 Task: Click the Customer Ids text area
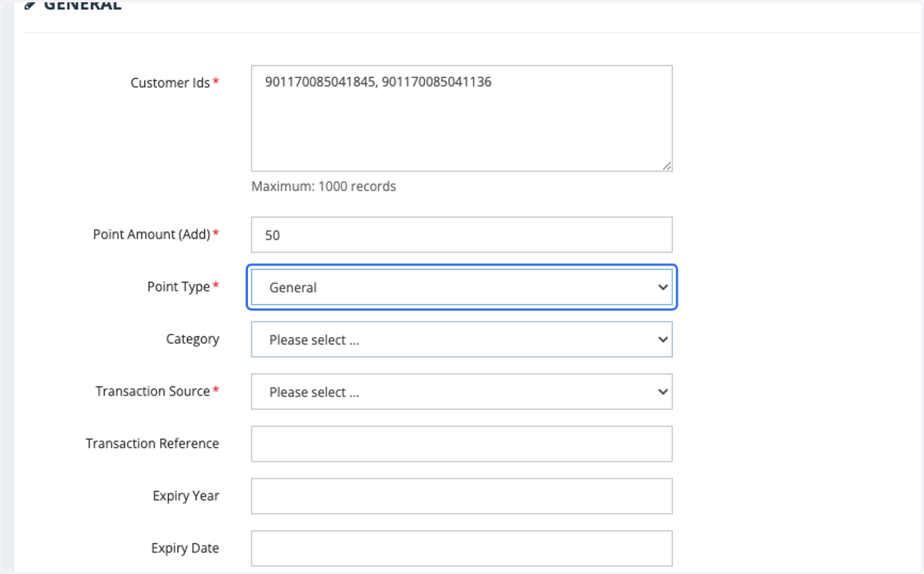click(x=461, y=118)
